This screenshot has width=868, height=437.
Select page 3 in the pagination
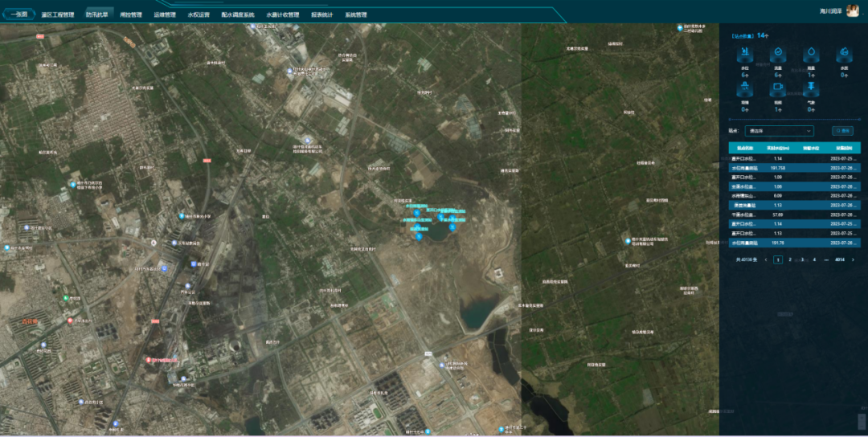tap(802, 259)
